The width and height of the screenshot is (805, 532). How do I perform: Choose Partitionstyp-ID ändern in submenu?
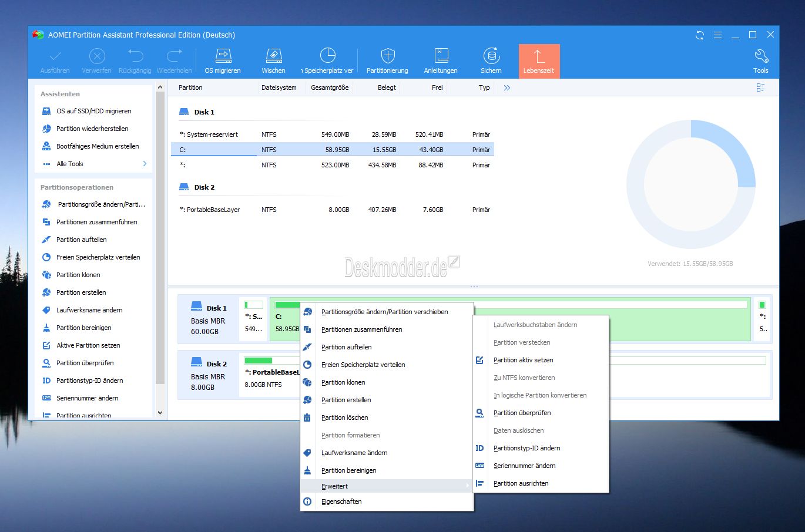pos(541,448)
